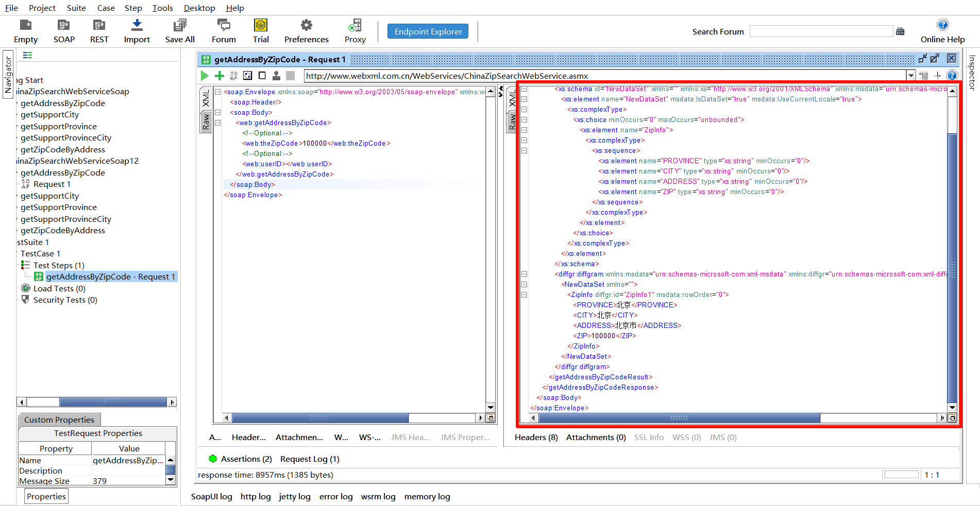
Task: Open the Desktop menu
Action: pyautogui.click(x=199, y=8)
